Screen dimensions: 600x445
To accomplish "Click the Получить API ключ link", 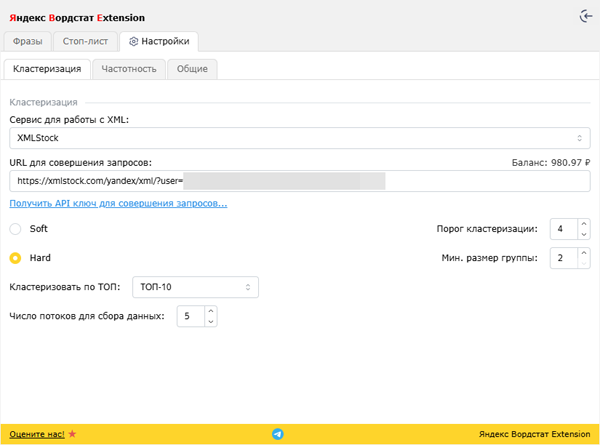I will point(118,204).
